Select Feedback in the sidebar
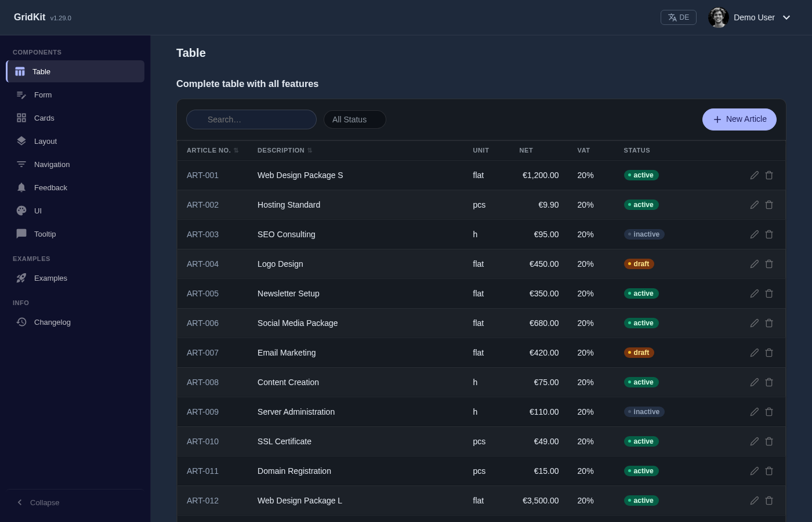 (x=75, y=187)
